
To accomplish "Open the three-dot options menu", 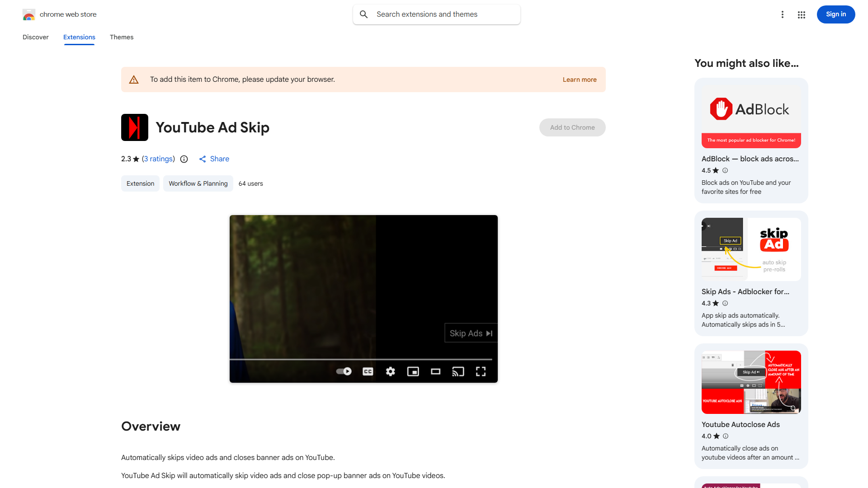I will click(783, 14).
